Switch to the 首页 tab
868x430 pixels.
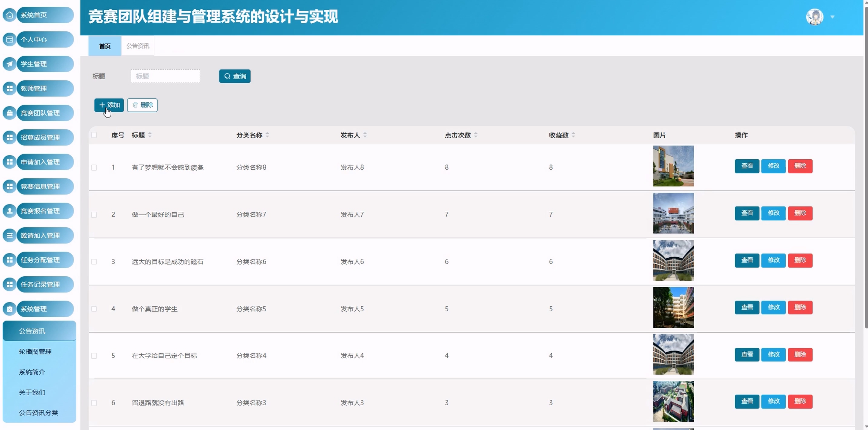click(105, 46)
